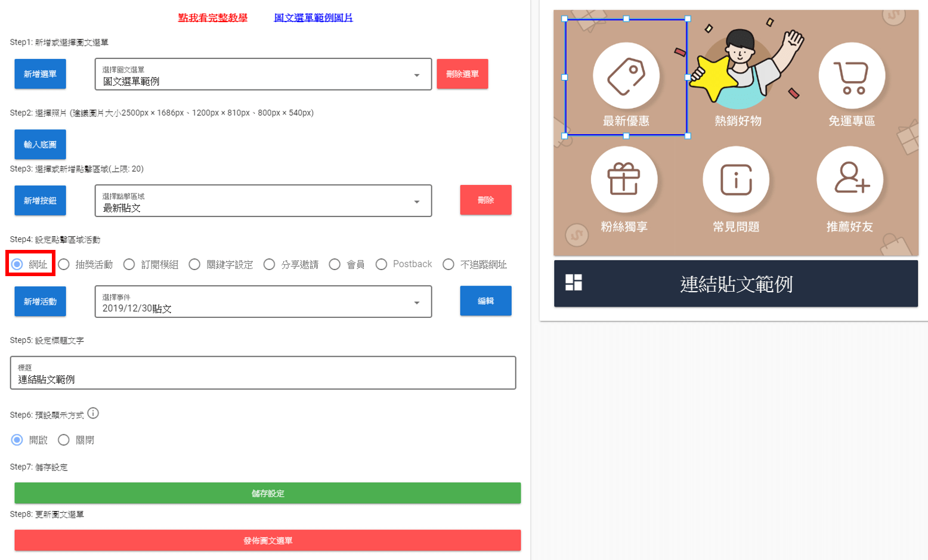Select the 抽獎活動 radio option
Screen dimensions: 928x560
point(64,264)
